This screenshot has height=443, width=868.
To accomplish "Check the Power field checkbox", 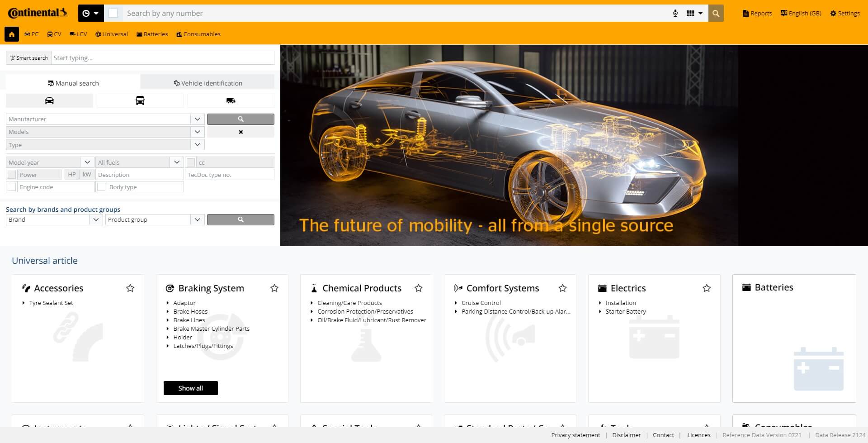I will tap(12, 175).
